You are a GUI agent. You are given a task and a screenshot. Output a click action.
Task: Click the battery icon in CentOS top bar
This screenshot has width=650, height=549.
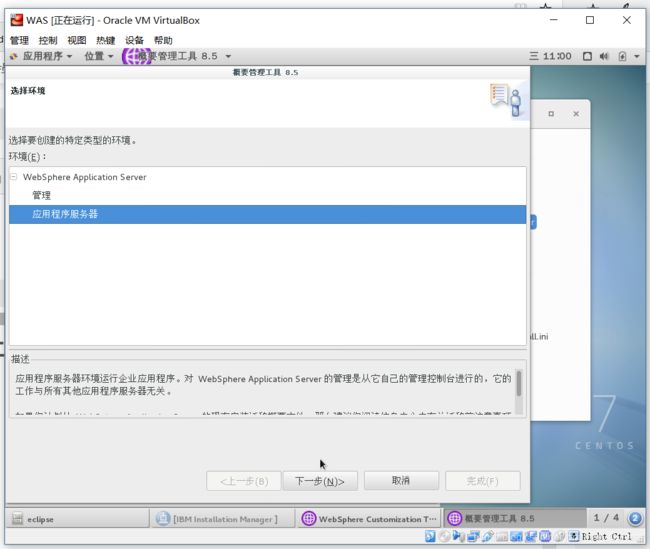click(x=622, y=56)
